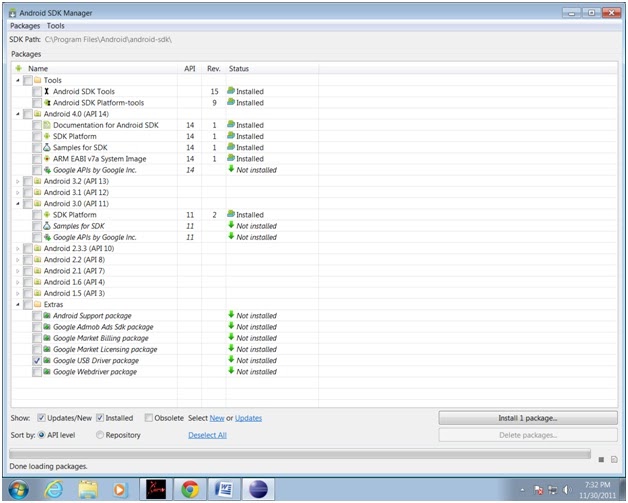
Task: Click the Deselect All link
Action: [x=207, y=435]
